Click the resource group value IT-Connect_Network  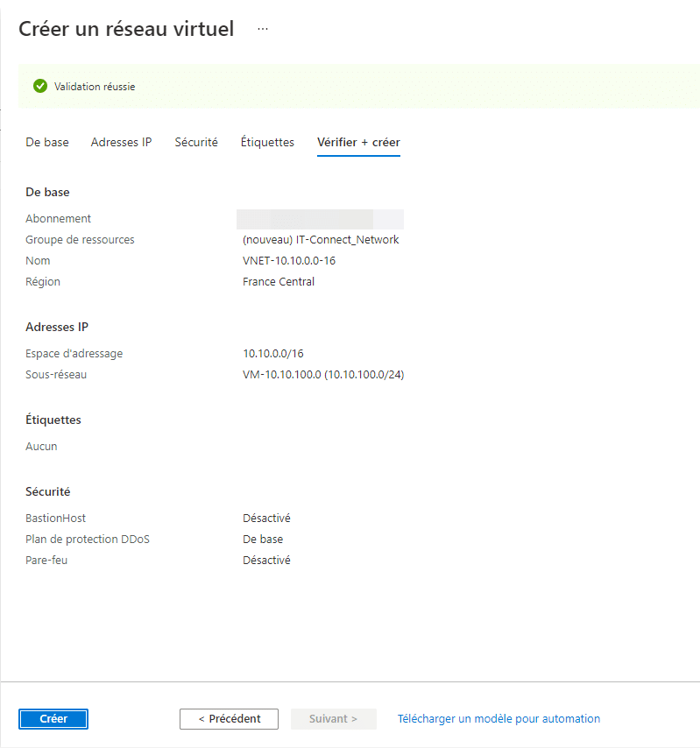click(x=321, y=240)
